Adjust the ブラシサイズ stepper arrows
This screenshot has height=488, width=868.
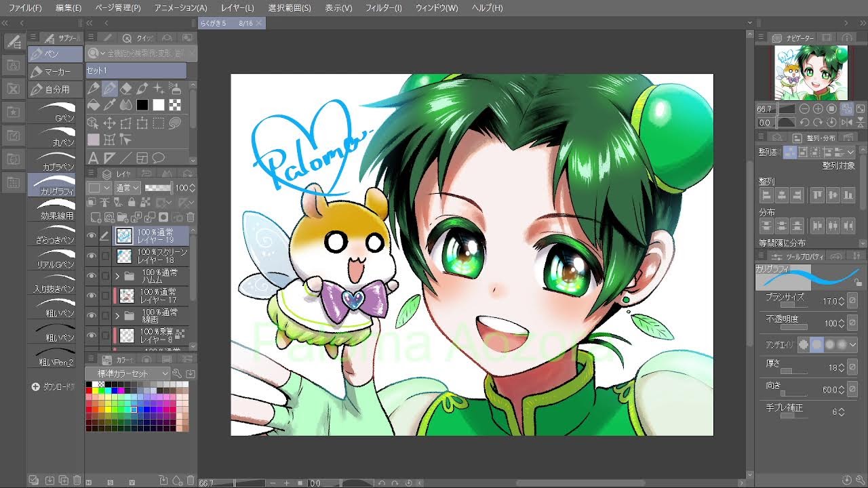842,301
